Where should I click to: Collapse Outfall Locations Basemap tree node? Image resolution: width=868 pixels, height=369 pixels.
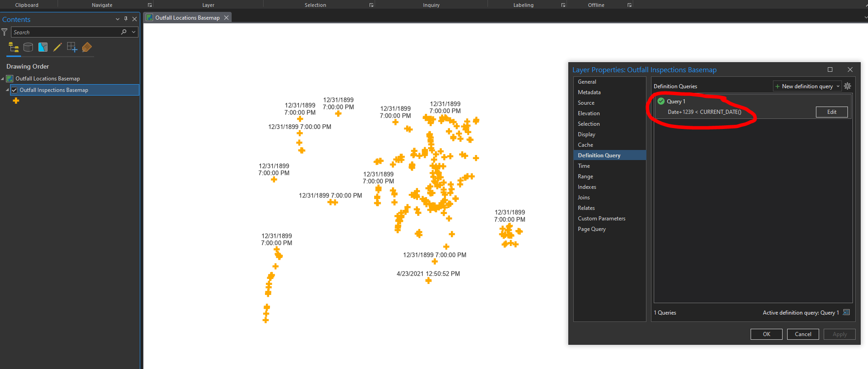[x=3, y=79]
